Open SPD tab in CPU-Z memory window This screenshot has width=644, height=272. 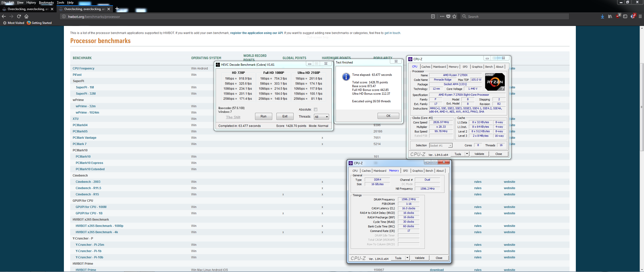click(x=405, y=171)
